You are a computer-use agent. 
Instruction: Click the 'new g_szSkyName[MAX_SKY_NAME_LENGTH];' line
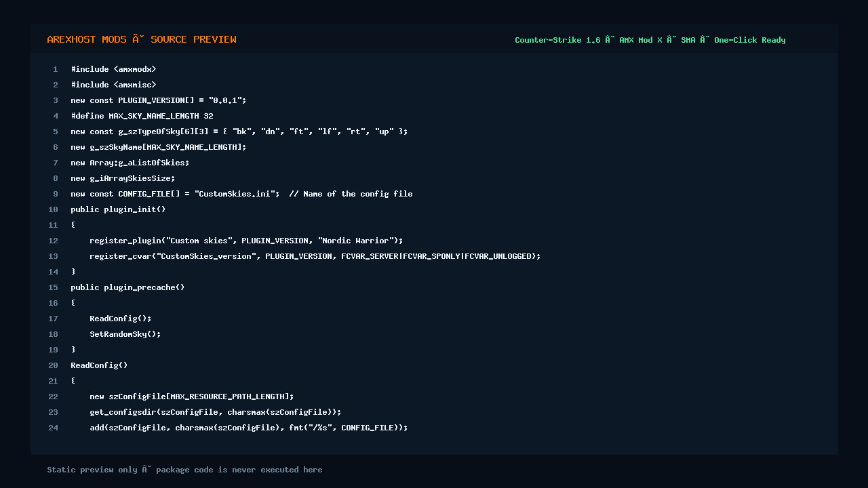[158, 147]
